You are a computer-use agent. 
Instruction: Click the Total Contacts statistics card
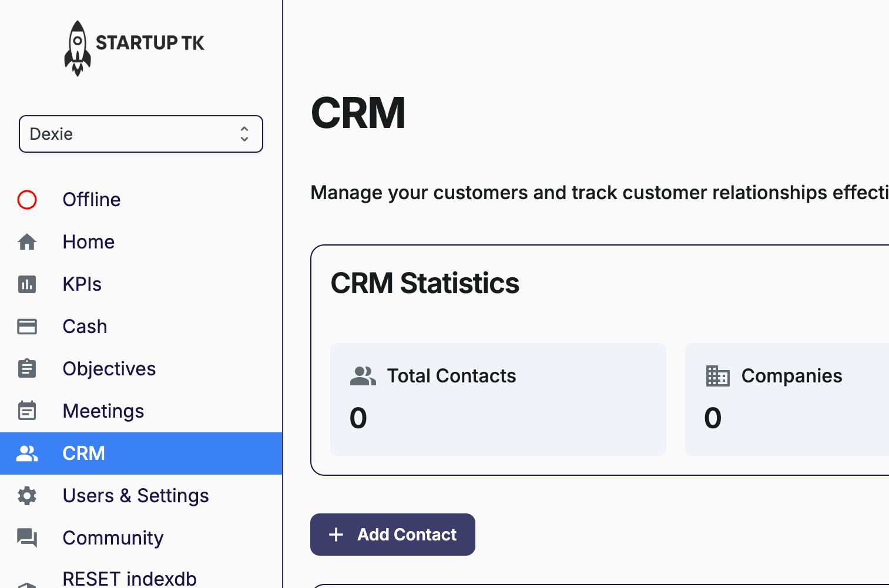[498, 399]
